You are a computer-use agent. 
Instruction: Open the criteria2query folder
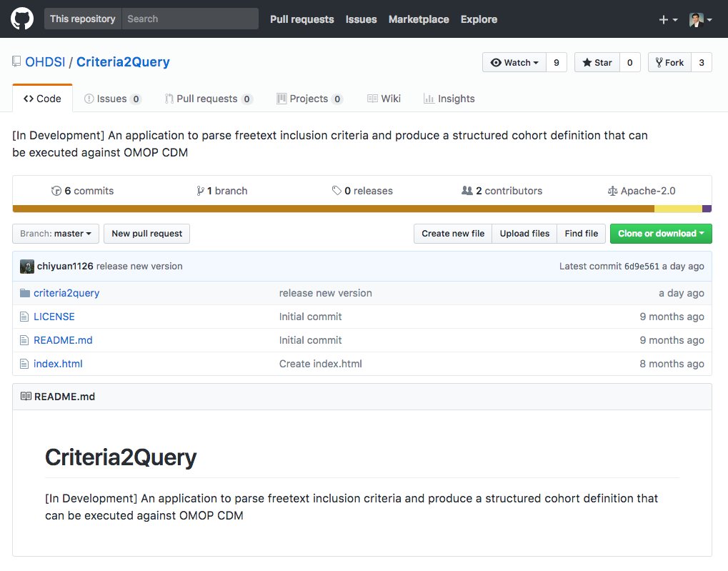(66, 293)
